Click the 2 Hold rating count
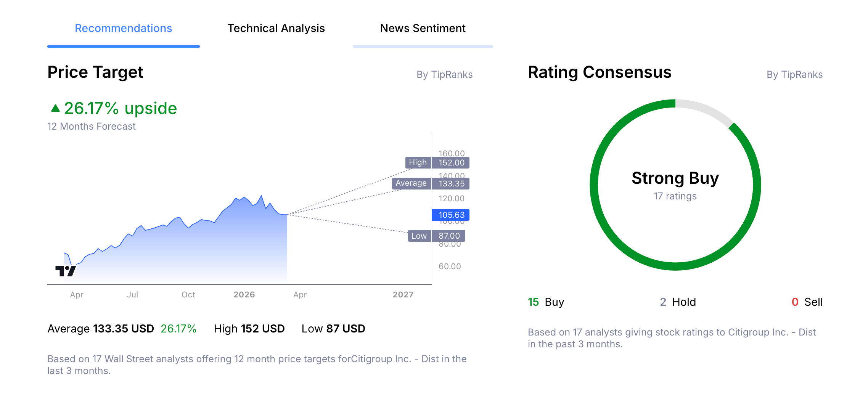 point(678,302)
